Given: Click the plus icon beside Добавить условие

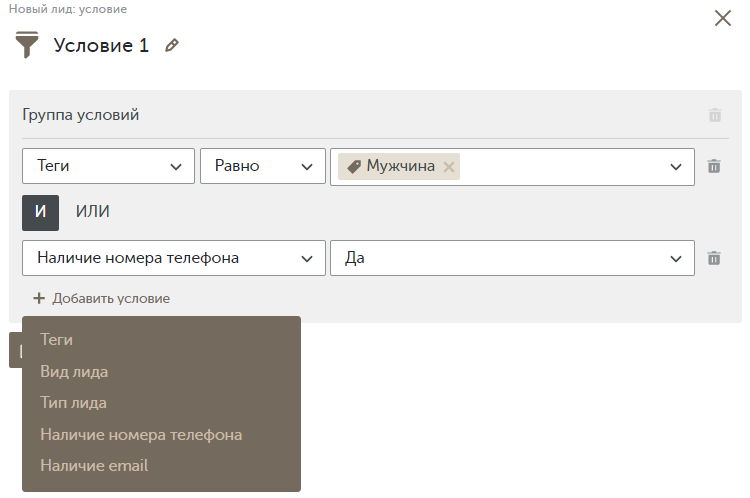Looking at the screenshot, I should [39, 299].
